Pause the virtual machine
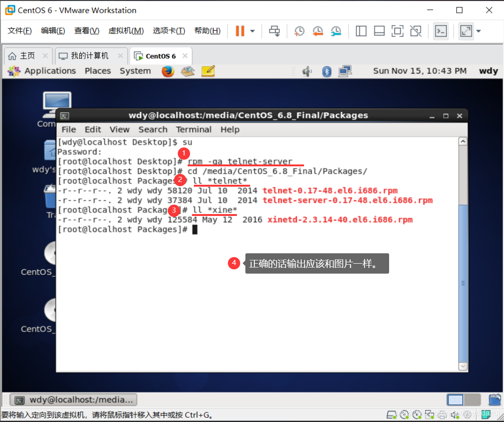This screenshot has height=422, width=504. pyautogui.click(x=240, y=31)
